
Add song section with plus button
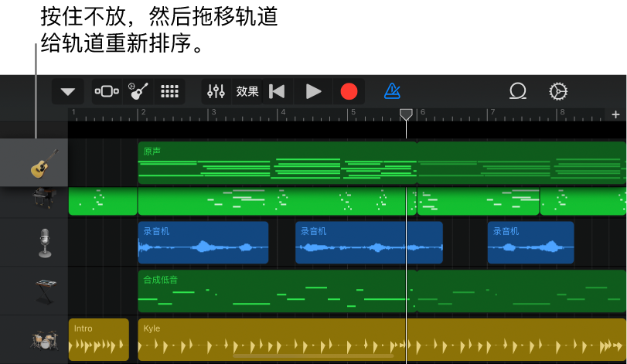pyautogui.click(x=615, y=114)
